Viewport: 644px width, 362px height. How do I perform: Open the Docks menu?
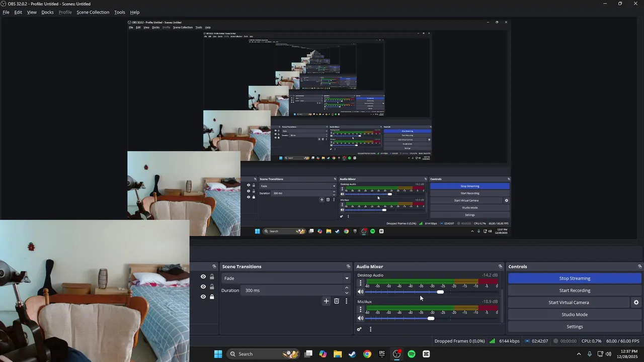coord(47,12)
